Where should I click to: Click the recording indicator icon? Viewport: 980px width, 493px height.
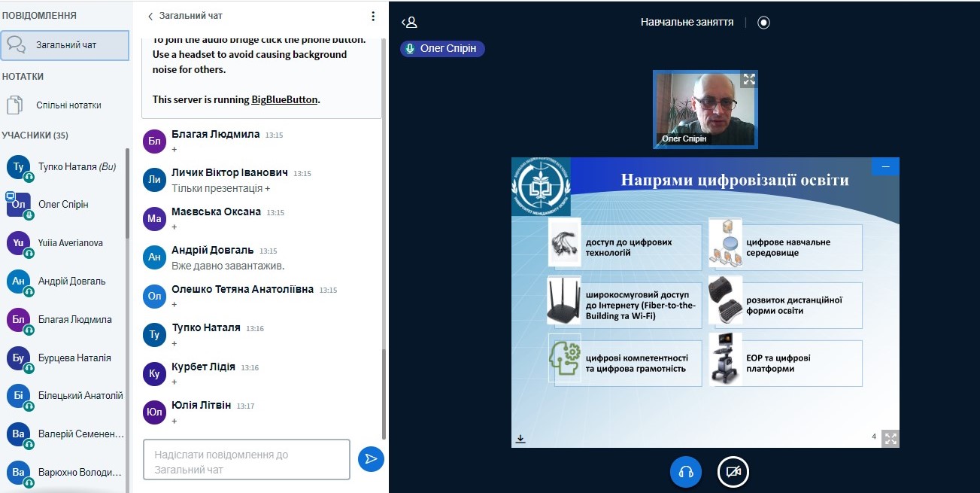tap(763, 23)
